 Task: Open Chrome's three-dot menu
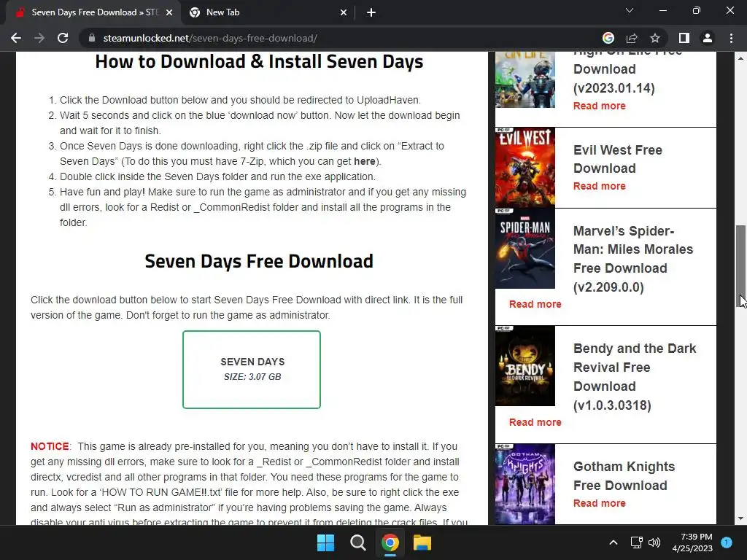[731, 38]
